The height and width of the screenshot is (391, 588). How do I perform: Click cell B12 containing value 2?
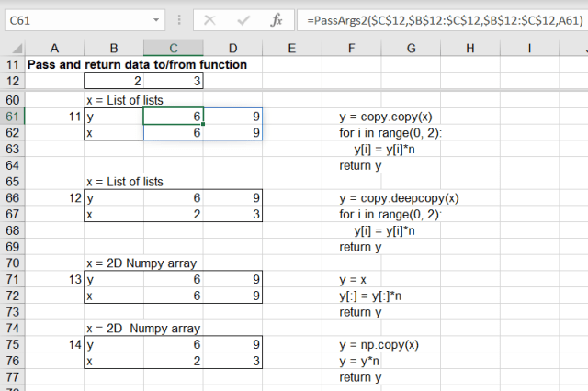tap(113, 81)
